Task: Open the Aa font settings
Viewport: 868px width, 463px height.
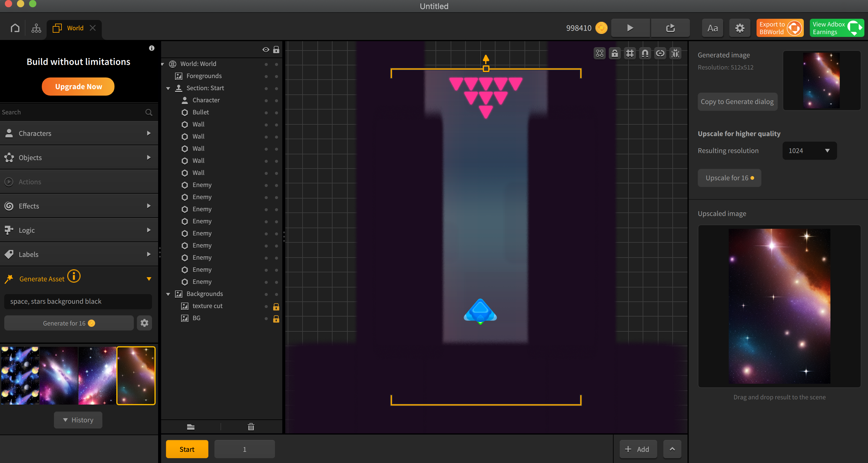Action: [x=712, y=28]
